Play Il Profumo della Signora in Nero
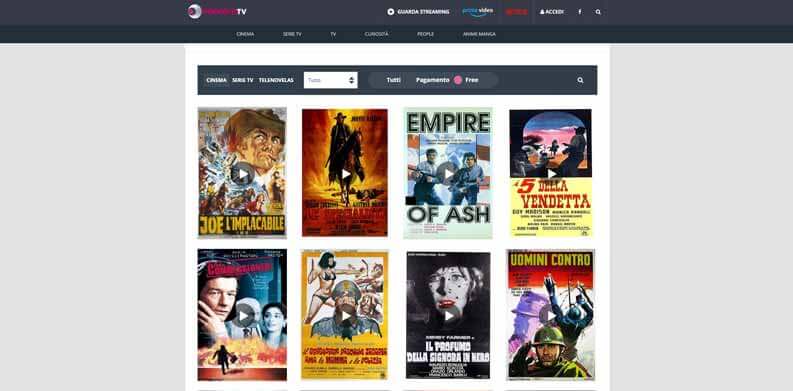 pyautogui.click(x=448, y=315)
